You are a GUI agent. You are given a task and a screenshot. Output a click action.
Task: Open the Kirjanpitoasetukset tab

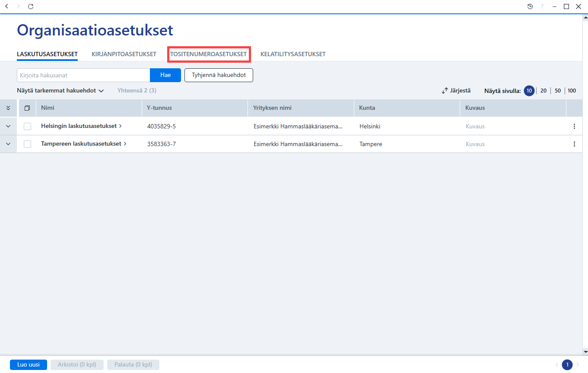point(124,54)
